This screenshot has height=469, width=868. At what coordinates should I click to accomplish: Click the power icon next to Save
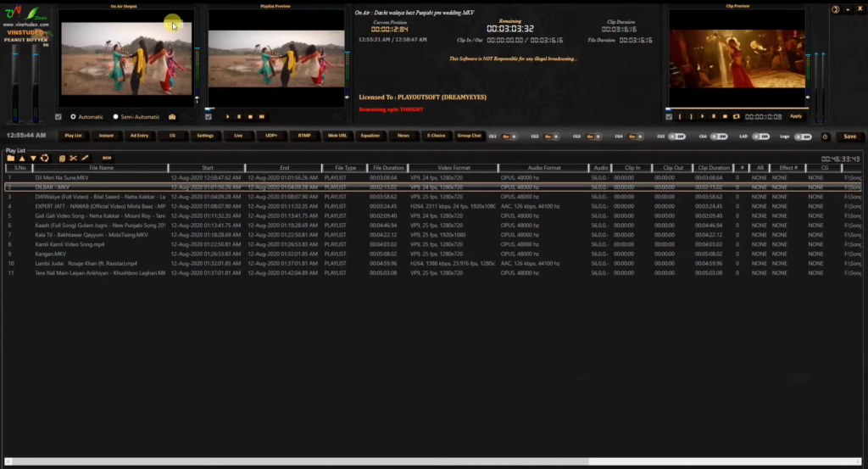point(825,136)
